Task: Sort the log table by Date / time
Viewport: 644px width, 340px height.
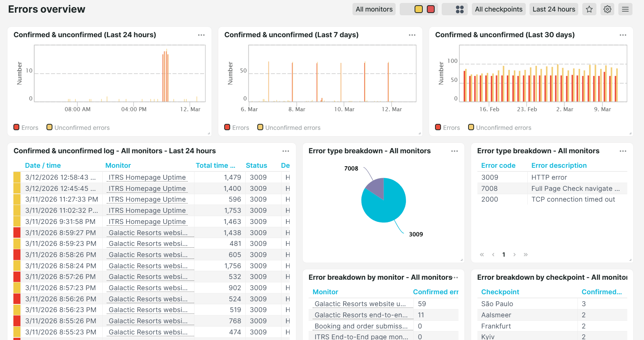Action: [43, 165]
